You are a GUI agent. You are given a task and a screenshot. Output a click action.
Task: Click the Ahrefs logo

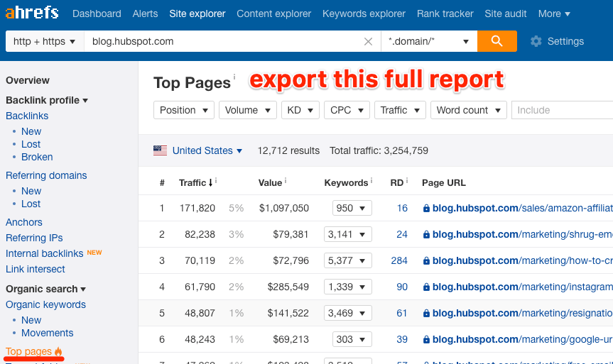[33, 13]
